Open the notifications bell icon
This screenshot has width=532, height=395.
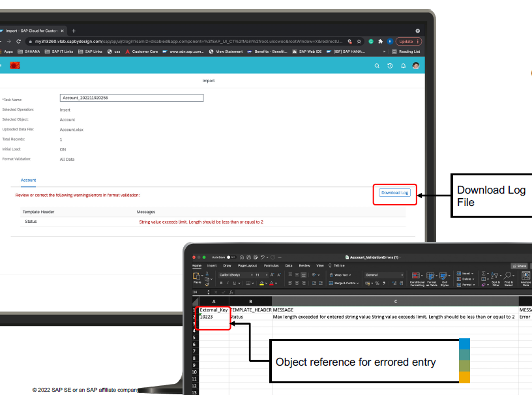coord(403,66)
